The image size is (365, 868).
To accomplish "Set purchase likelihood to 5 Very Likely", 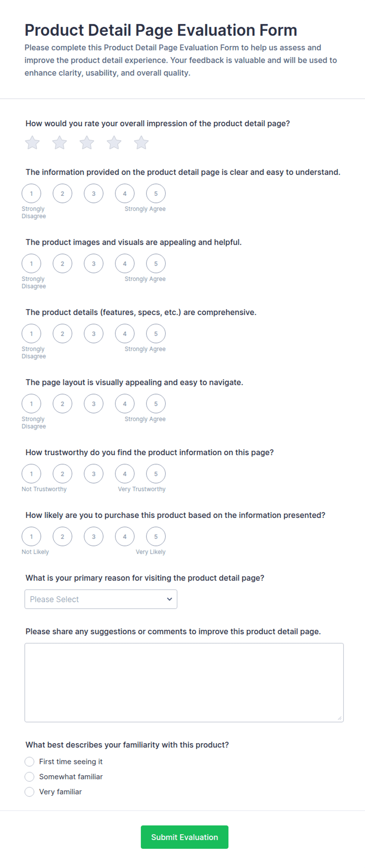I will (x=156, y=536).
